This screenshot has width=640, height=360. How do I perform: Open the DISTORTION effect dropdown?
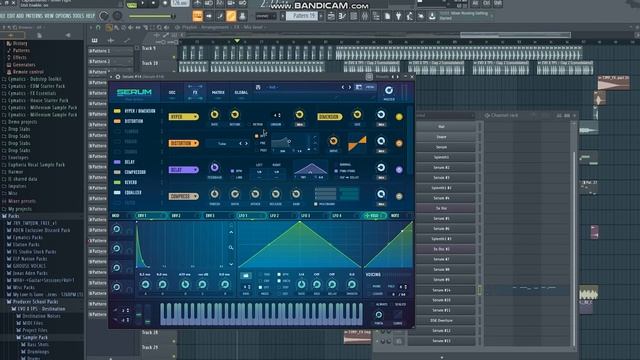(184, 143)
